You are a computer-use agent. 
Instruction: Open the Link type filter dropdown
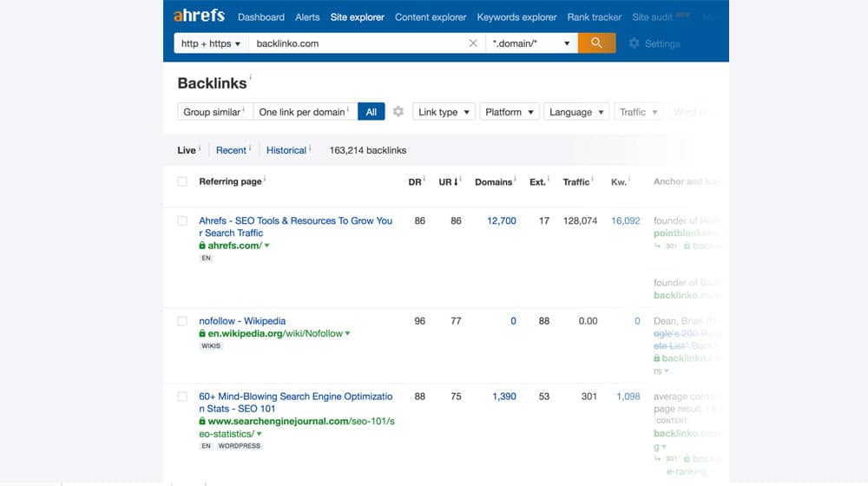coord(444,112)
